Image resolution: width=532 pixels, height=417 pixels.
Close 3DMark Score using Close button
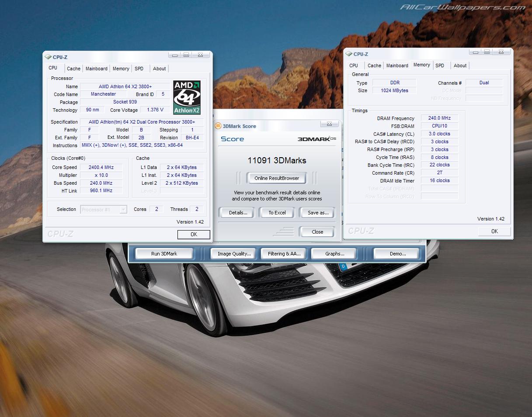point(317,232)
